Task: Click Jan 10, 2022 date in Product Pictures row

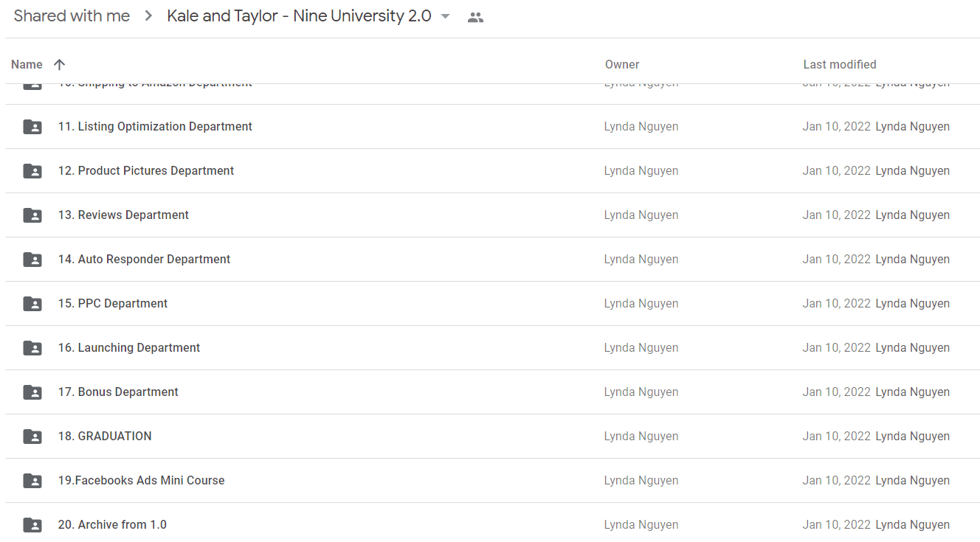Action: (837, 170)
